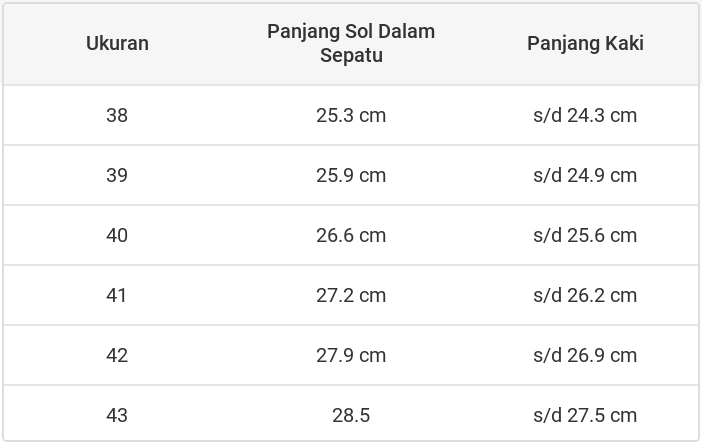Viewport: 702px width, 444px height.
Task: Choose size 43 in the table
Action: [117, 415]
